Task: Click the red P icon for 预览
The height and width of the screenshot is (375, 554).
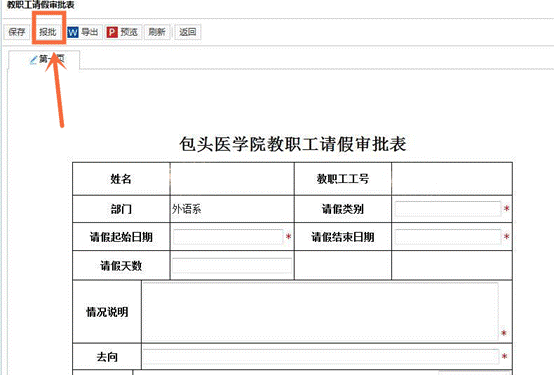Action: point(112,33)
